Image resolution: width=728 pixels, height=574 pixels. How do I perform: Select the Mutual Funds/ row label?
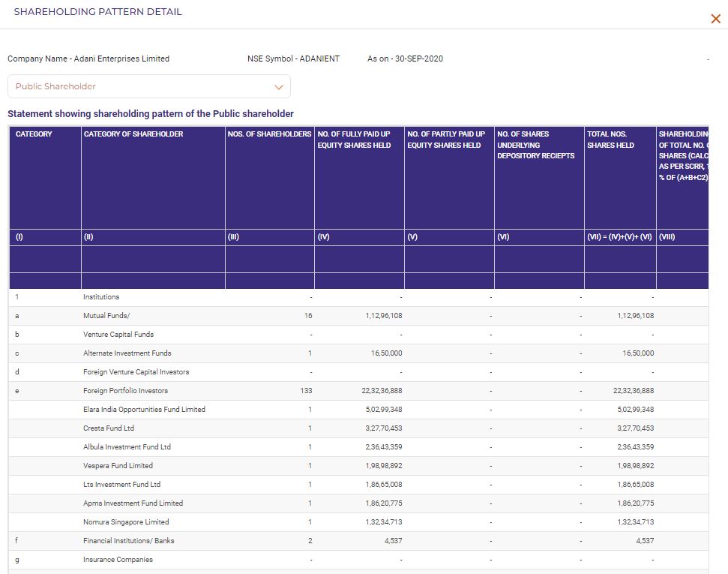[x=106, y=316]
